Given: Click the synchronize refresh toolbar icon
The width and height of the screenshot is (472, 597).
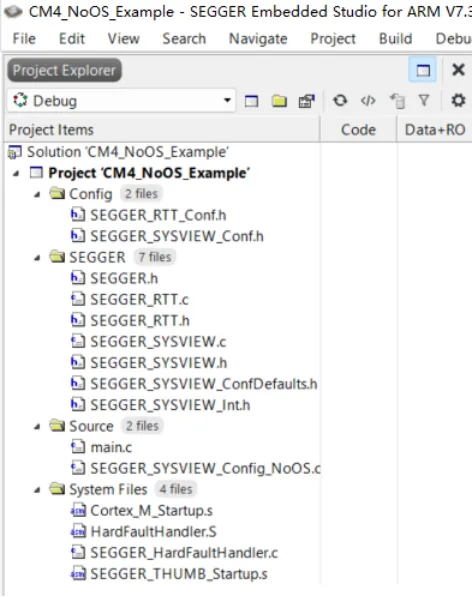Looking at the screenshot, I should pyautogui.click(x=340, y=101).
